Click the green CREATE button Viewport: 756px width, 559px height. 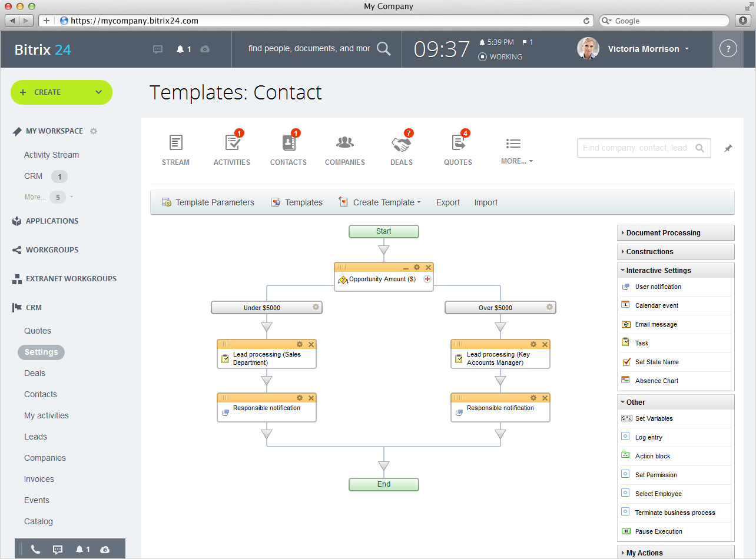click(x=61, y=92)
